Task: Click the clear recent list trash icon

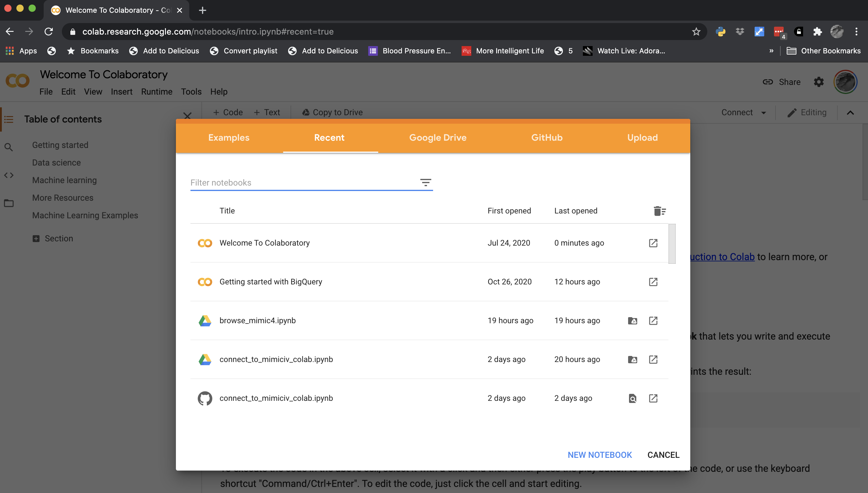Action: pos(659,211)
